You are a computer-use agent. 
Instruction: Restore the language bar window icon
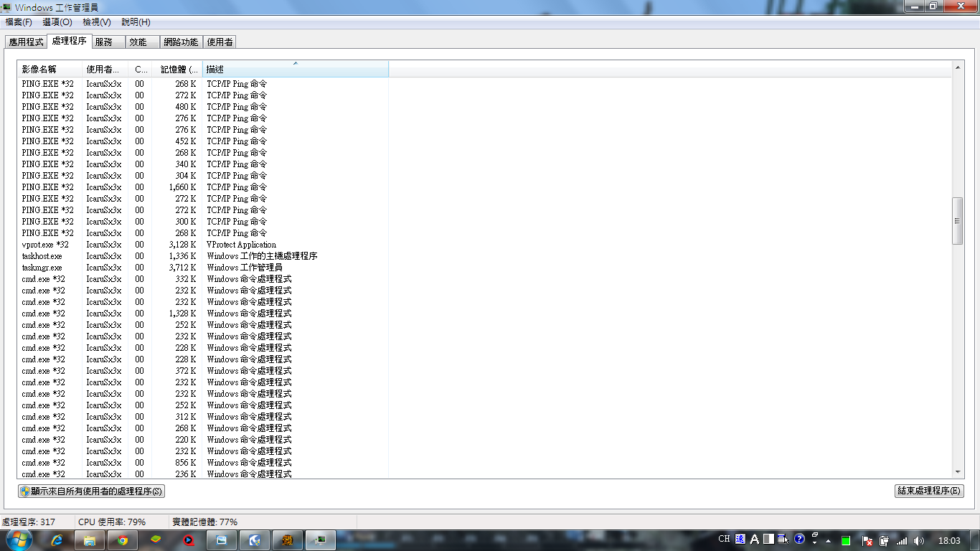pyautogui.click(x=815, y=535)
